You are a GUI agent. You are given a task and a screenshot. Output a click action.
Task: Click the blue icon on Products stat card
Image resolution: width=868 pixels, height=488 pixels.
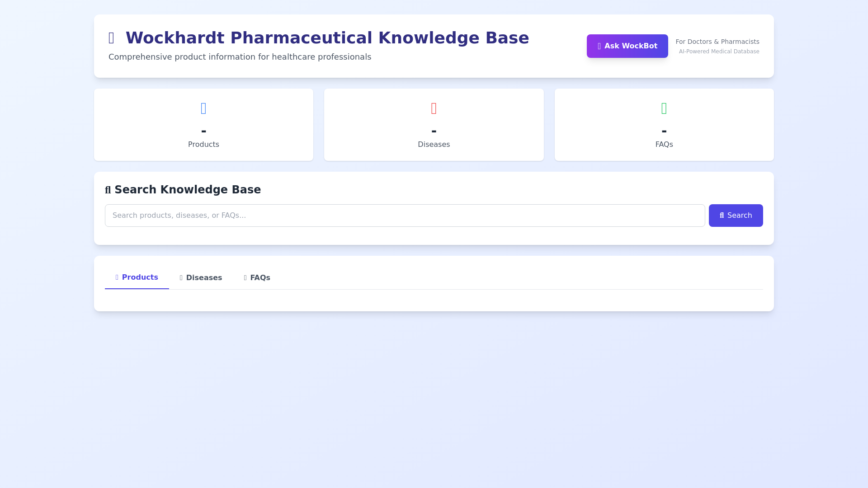tap(203, 108)
